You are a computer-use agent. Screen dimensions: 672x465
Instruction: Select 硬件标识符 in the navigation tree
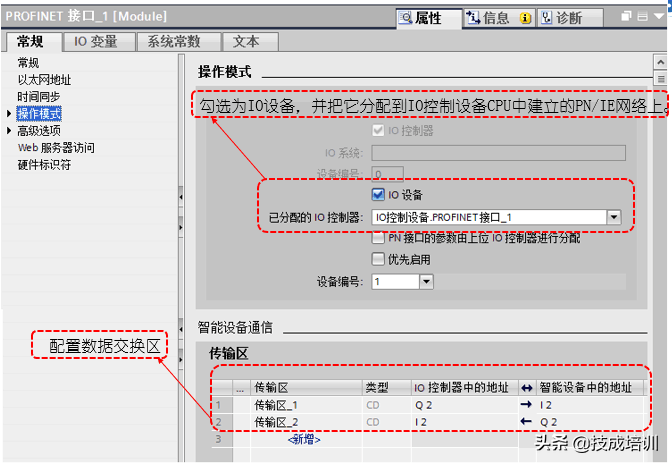click(44, 165)
